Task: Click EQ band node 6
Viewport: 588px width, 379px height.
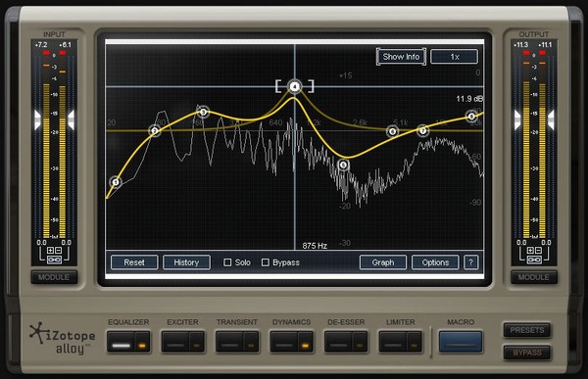Action: (x=392, y=131)
